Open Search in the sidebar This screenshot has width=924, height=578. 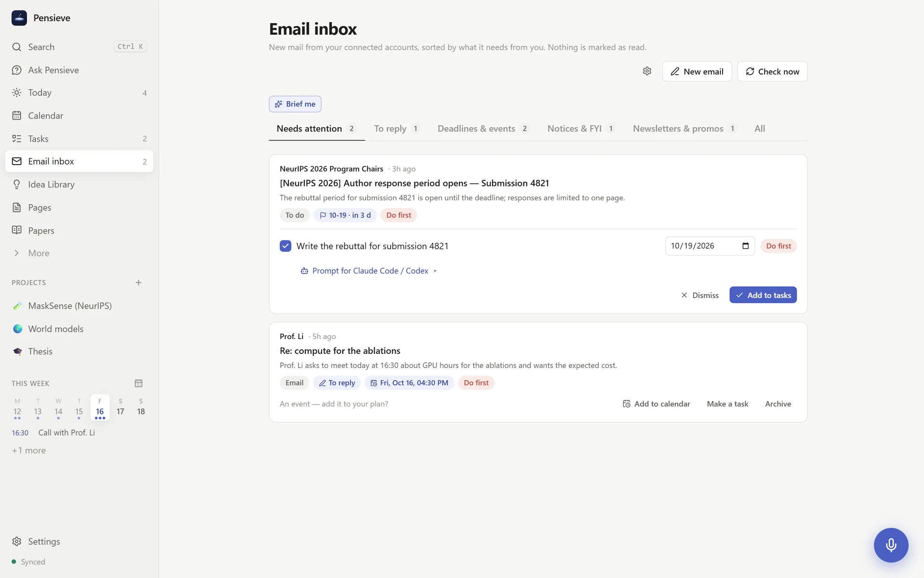coord(79,47)
